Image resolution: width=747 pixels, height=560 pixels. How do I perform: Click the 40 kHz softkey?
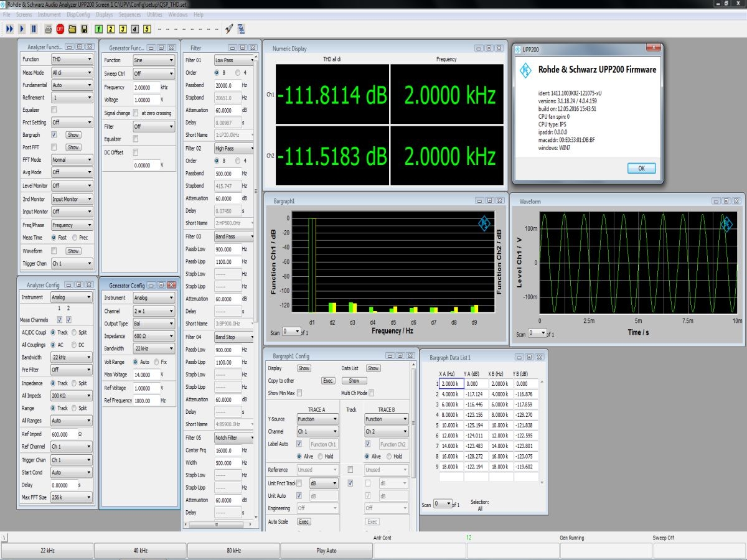point(140,551)
